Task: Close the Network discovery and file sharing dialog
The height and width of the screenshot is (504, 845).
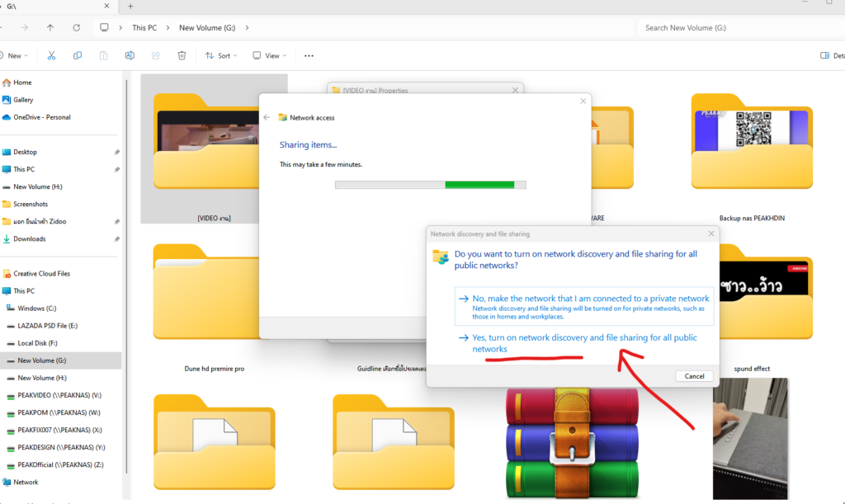Action: (710, 233)
